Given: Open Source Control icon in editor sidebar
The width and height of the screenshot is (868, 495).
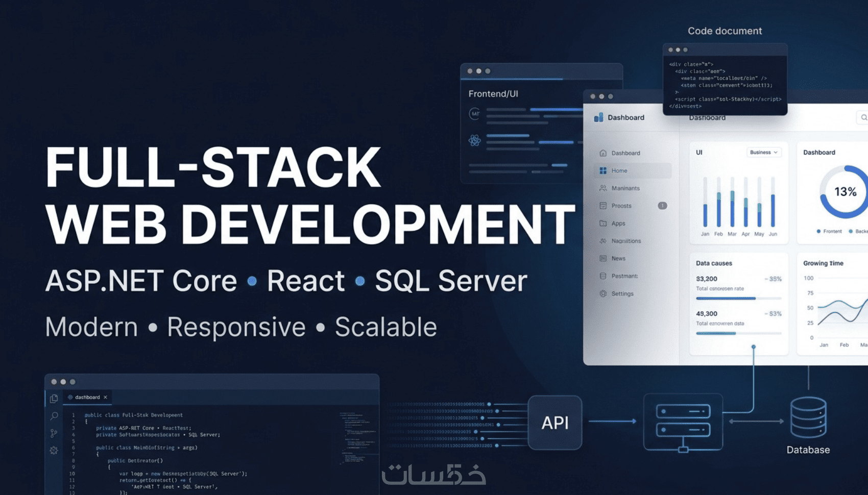Looking at the screenshot, I should (x=54, y=433).
